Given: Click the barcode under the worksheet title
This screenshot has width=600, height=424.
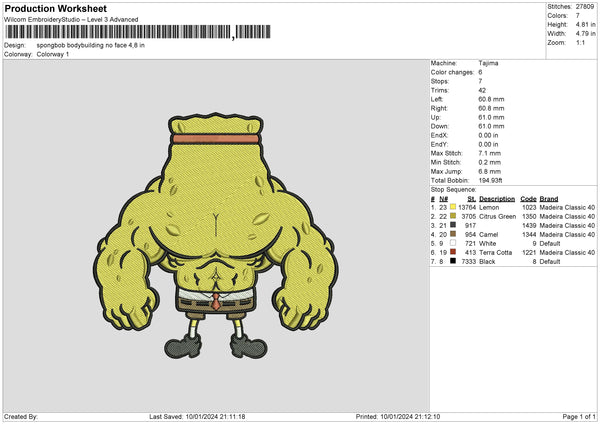Looking at the screenshot, I should [138, 32].
